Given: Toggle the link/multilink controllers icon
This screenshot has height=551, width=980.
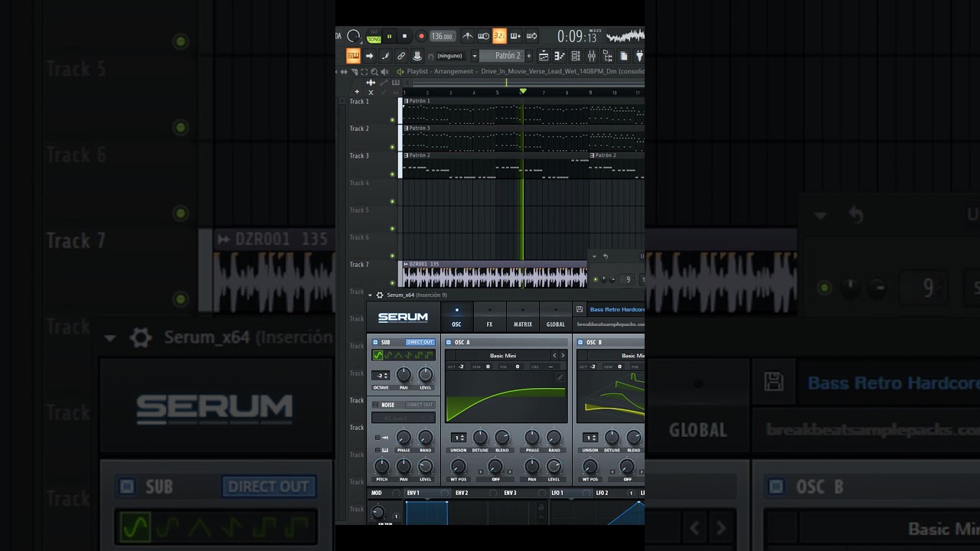Looking at the screenshot, I should 401,56.
